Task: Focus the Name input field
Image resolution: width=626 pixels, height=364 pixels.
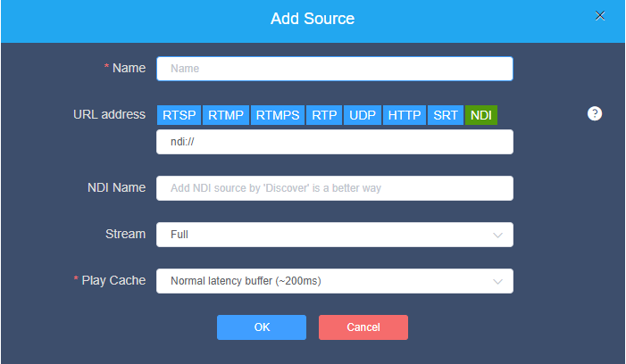Action: (x=335, y=69)
